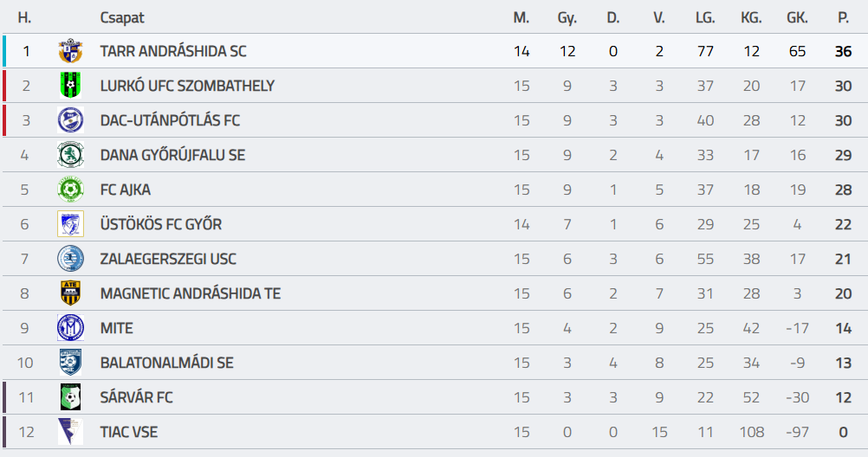Open the LURKÓ UFC SZOMBATHELY team page

(x=187, y=86)
